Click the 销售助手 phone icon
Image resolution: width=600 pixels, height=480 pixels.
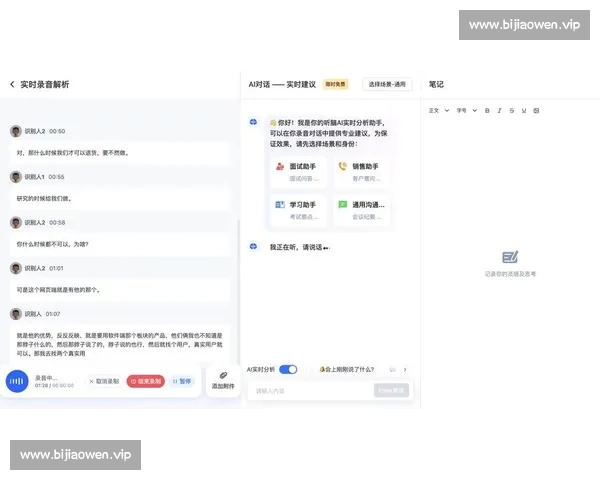pyautogui.click(x=343, y=166)
